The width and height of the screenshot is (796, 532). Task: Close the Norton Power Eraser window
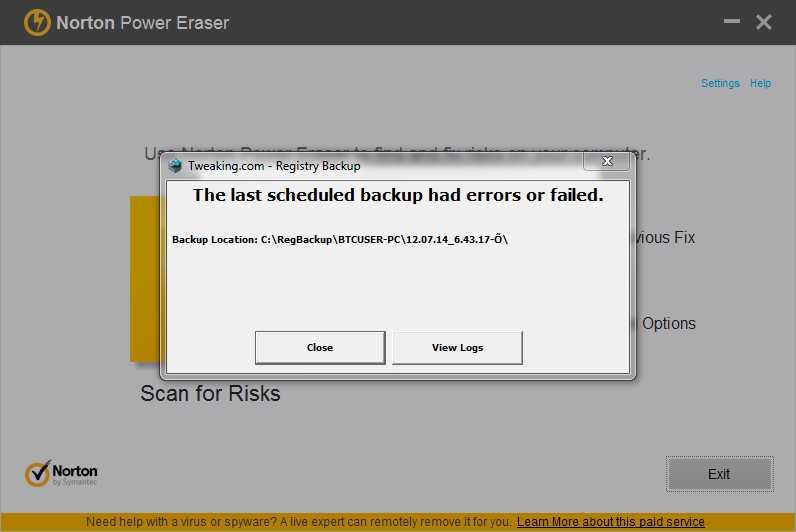(764, 22)
